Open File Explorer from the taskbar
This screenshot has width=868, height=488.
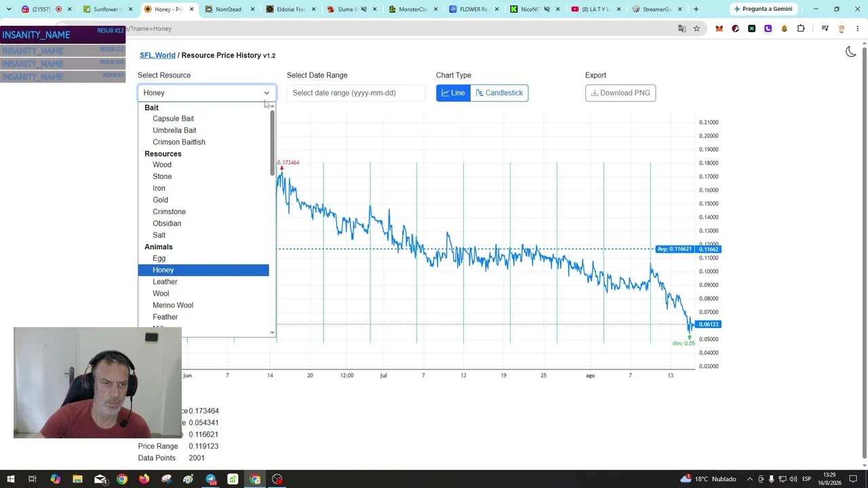(x=77, y=479)
